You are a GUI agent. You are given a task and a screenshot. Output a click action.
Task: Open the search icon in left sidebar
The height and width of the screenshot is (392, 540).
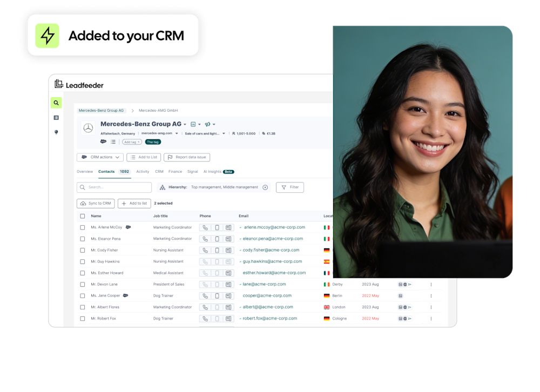[56, 103]
